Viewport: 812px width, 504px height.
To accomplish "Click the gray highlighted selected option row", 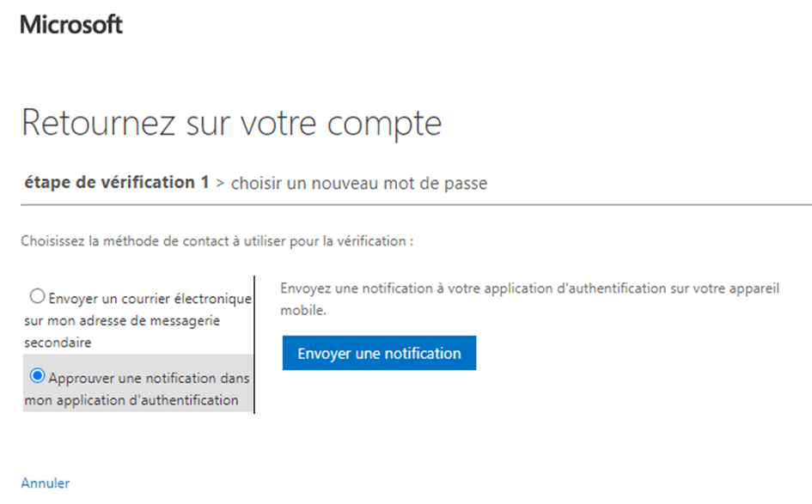I will [137, 383].
